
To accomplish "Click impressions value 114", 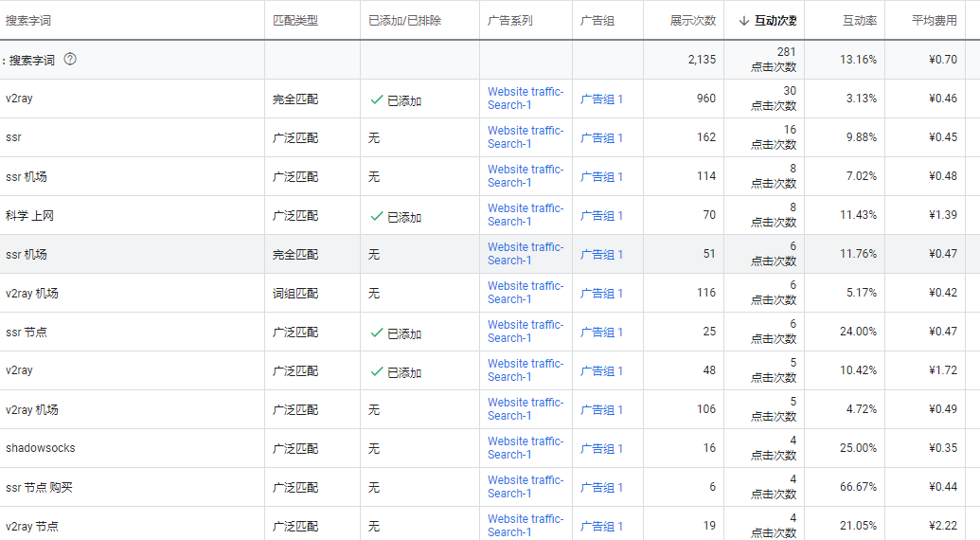I will 706,175.
